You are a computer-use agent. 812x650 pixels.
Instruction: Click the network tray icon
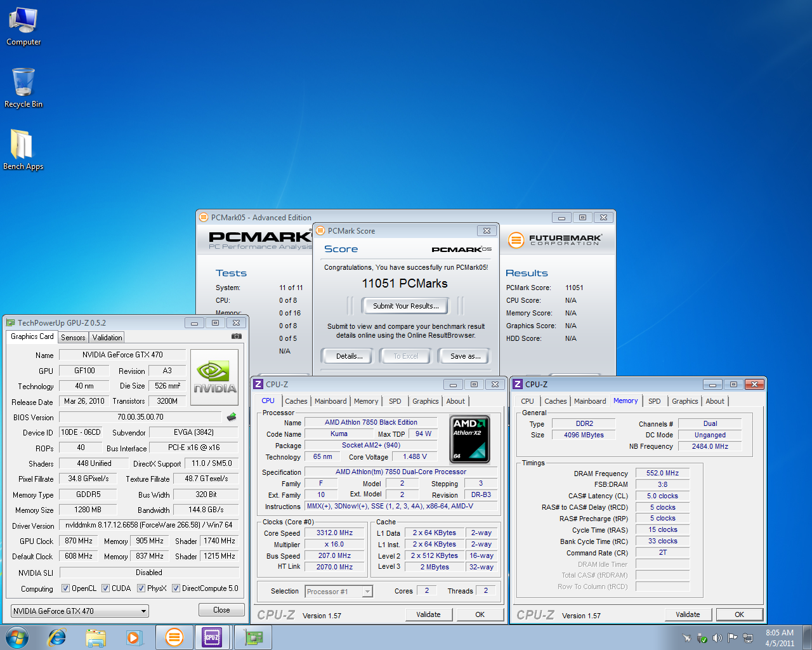pos(748,638)
